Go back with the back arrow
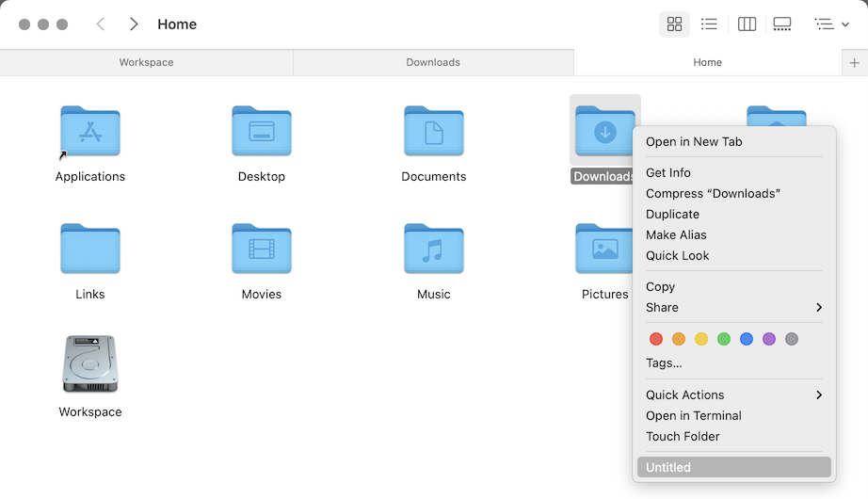Viewport: 868px width, 499px height. pyautogui.click(x=101, y=24)
